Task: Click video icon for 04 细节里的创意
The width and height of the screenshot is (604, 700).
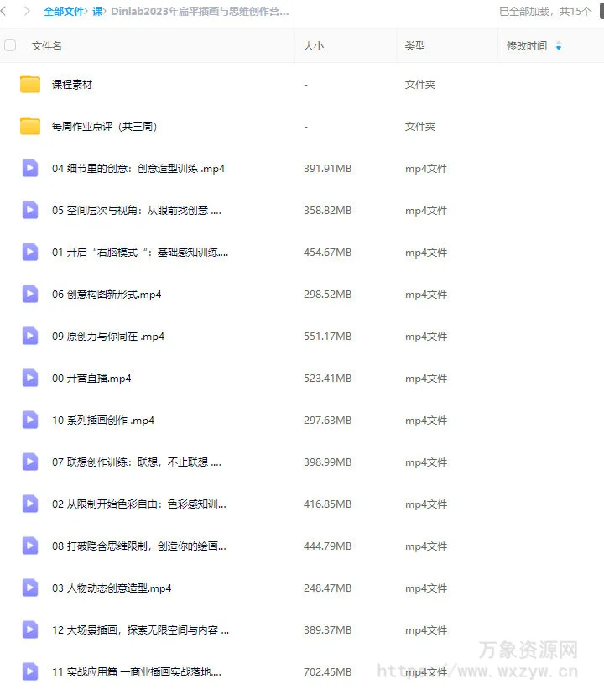Action: coord(30,169)
